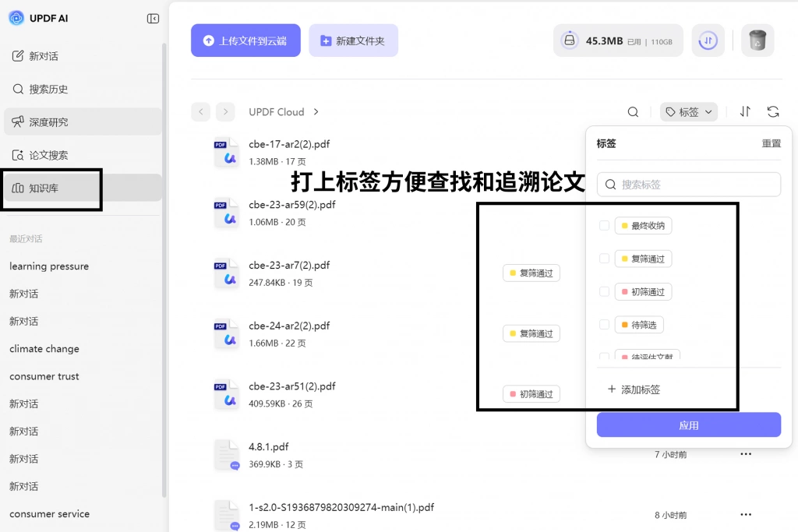The width and height of the screenshot is (798, 532).
Task: Open the climate change conversation
Action: click(x=44, y=349)
